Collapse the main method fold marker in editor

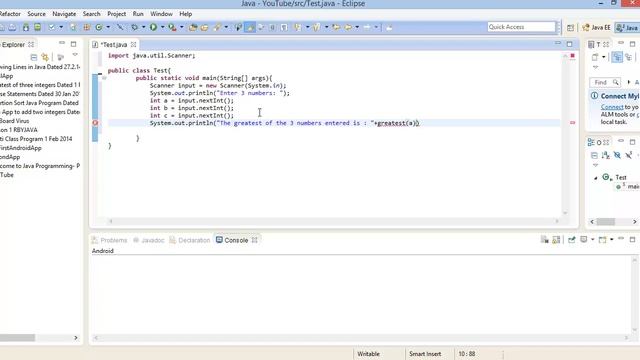(x=104, y=78)
